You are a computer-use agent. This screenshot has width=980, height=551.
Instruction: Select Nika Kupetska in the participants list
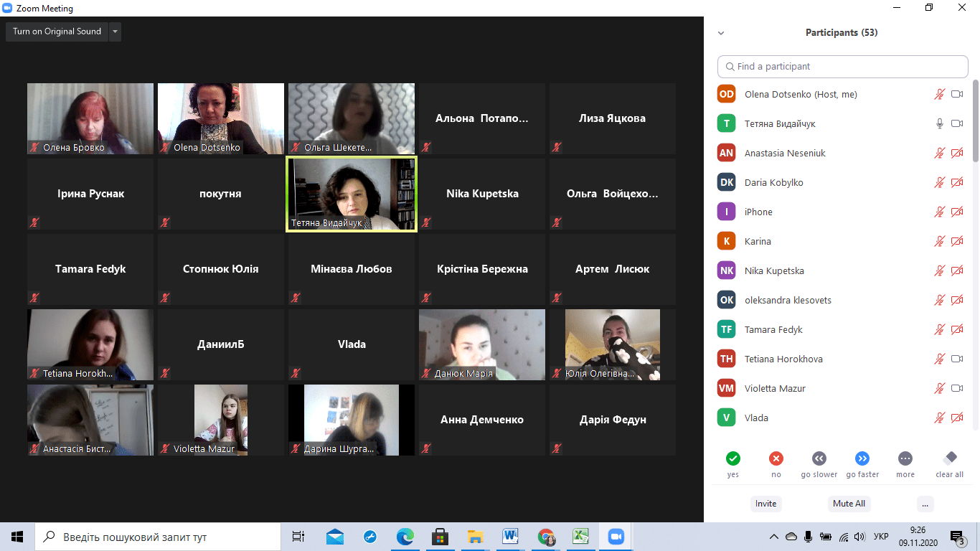click(773, 270)
